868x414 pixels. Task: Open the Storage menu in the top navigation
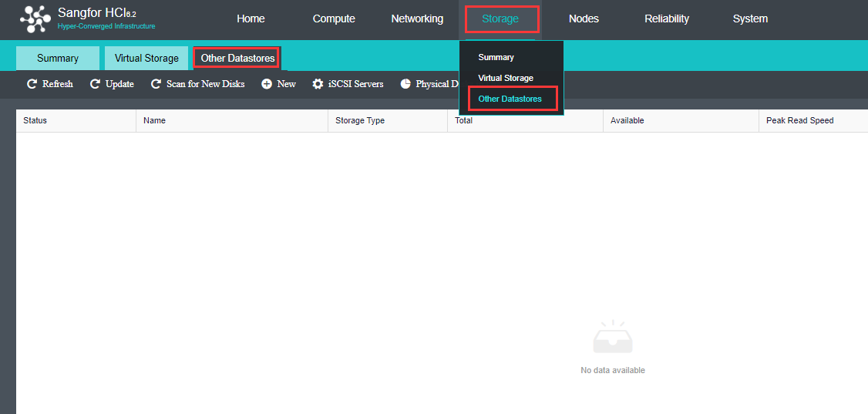pyautogui.click(x=500, y=19)
